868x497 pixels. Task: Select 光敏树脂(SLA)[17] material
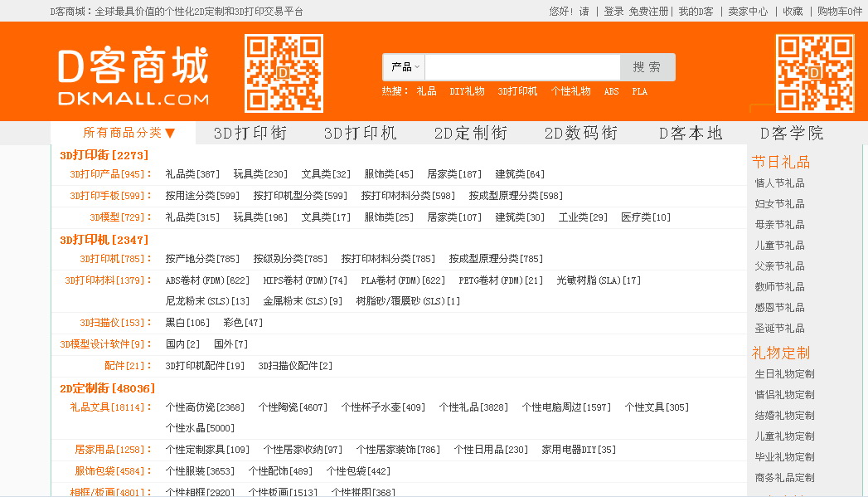tap(599, 280)
